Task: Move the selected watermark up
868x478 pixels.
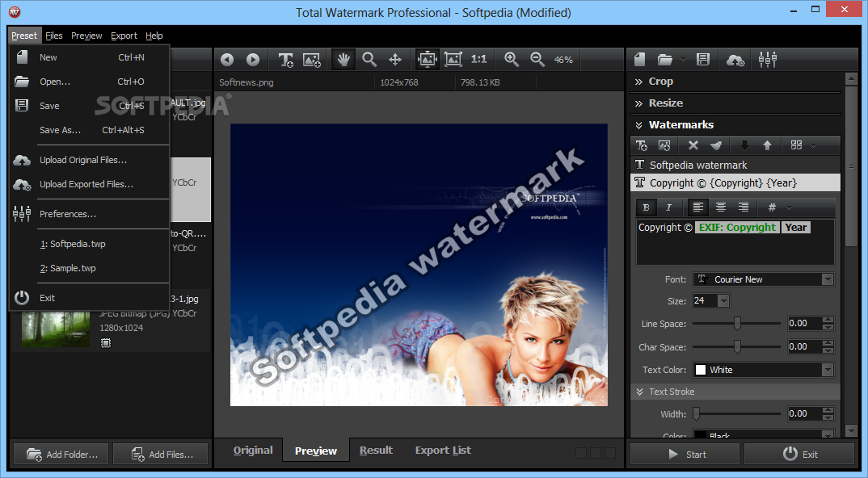Action: (767, 145)
